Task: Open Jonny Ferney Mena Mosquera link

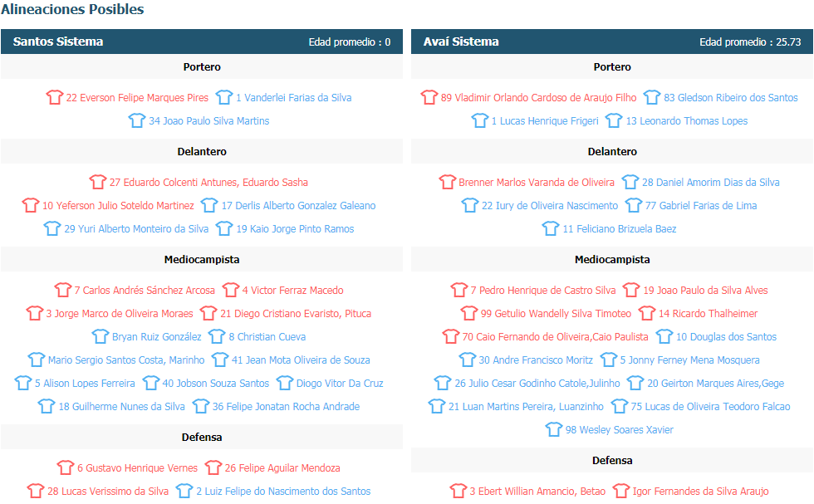Action: (690, 360)
